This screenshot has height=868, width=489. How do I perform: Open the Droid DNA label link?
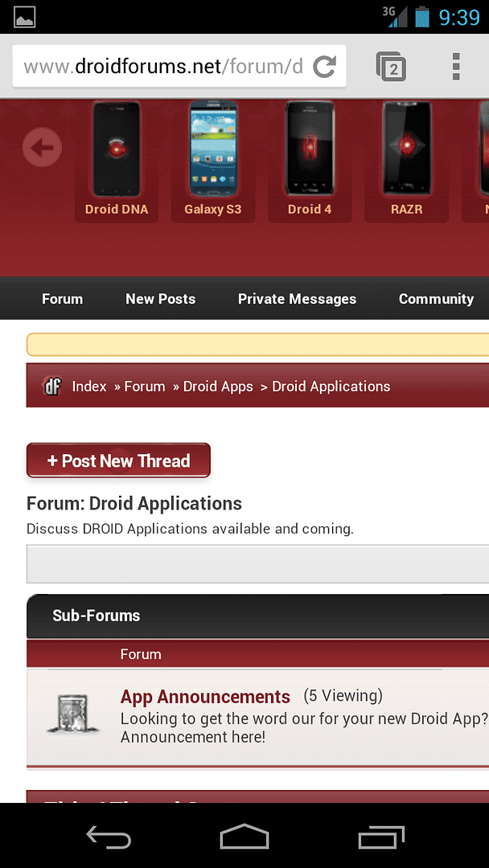(117, 210)
